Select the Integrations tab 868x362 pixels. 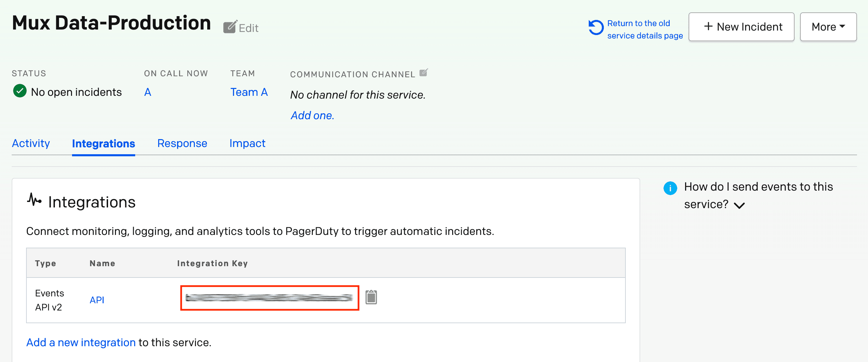pos(103,144)
